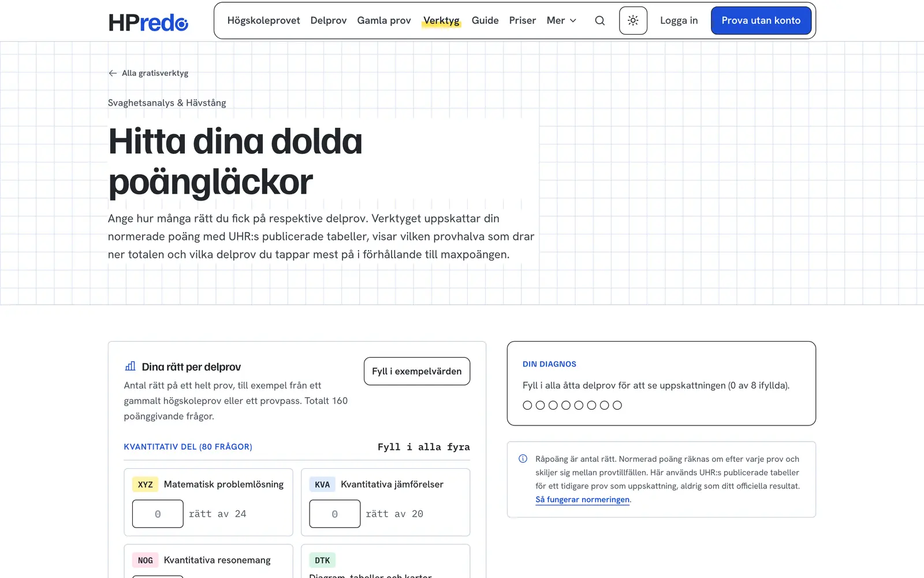Open the Så fungerar normeringen link
Viewport: 924px width, 578px height.
[x=582, y=499]
